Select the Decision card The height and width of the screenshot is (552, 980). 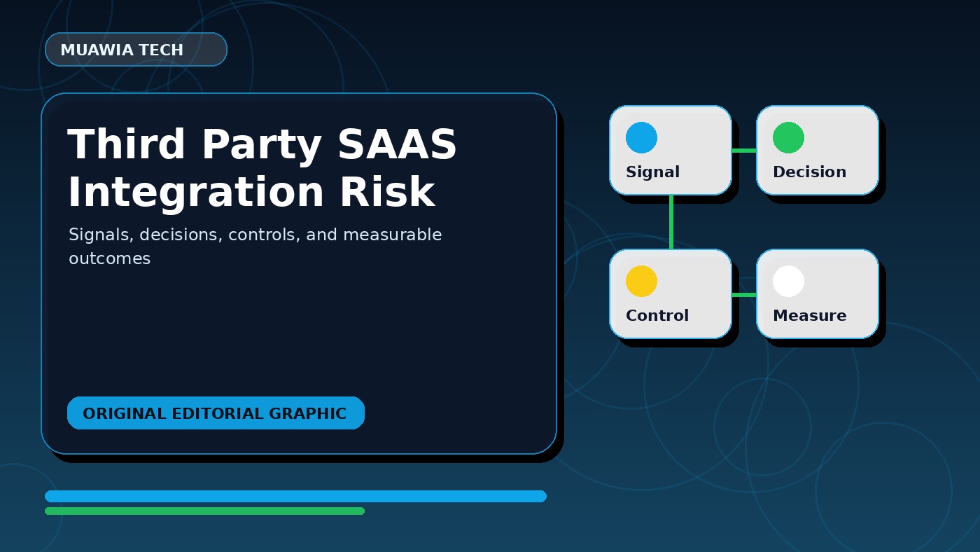(818, 151)
